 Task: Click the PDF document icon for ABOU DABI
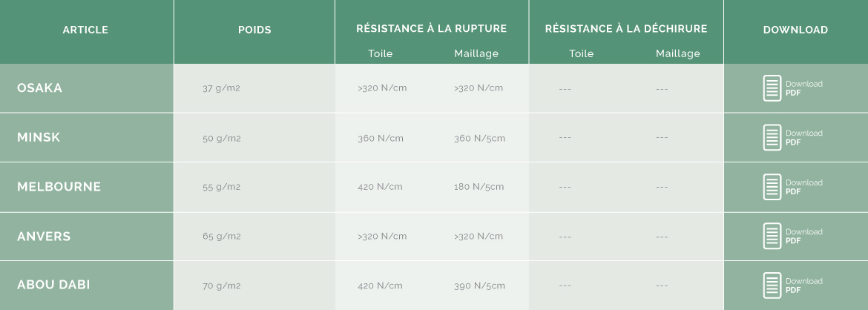[x=772, y=285]
